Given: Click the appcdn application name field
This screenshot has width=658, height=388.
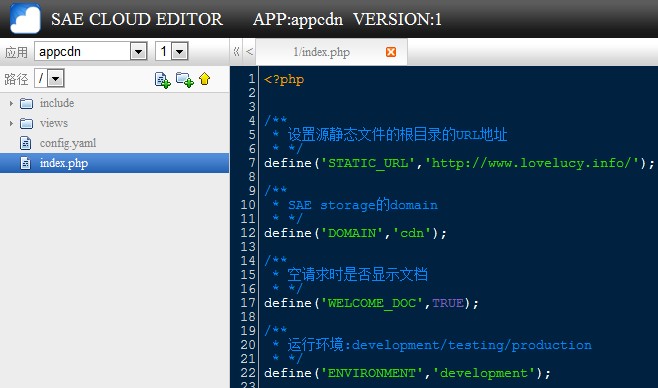Looking at the screenshot, I should (x=82, y=52).
